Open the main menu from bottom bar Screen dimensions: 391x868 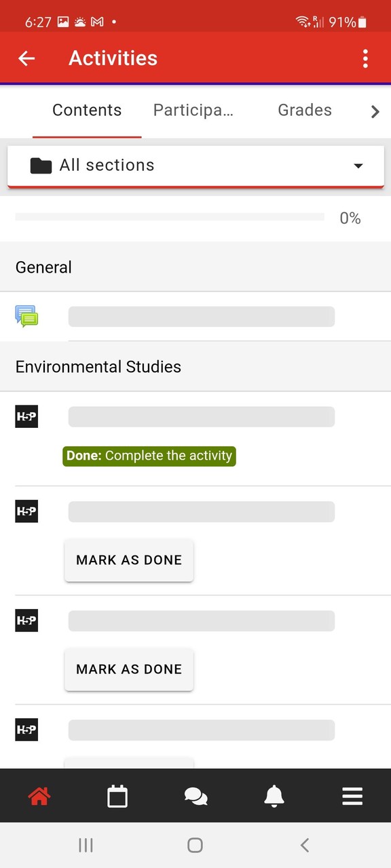(x=352, y=795)
